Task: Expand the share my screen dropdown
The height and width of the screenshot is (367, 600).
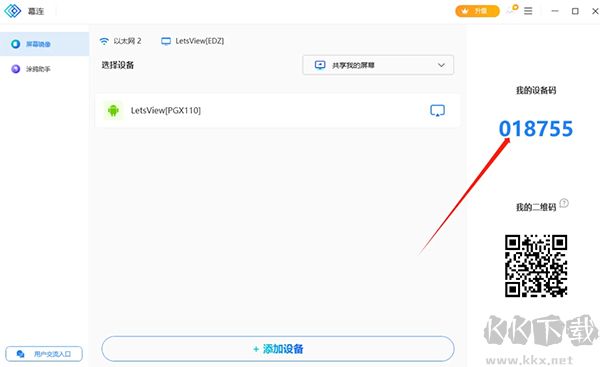Action: pyautogui.click(x=378, y=65)
